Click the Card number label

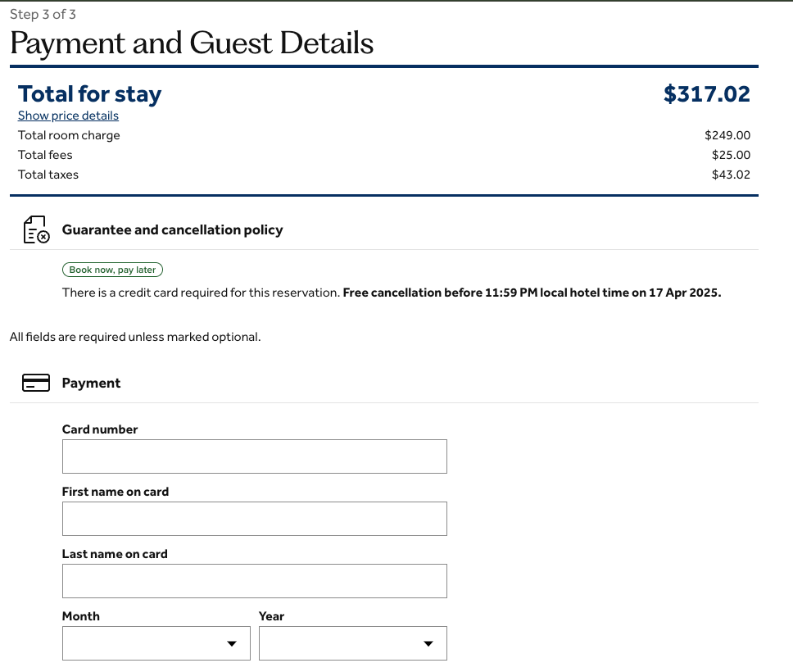click(100, 429)
